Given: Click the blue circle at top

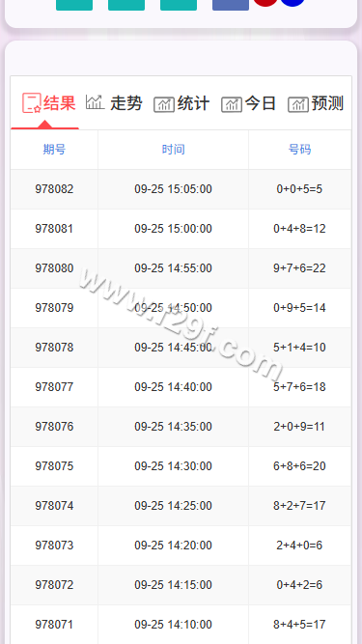Looking at the screenshot, I should (292, 2).
